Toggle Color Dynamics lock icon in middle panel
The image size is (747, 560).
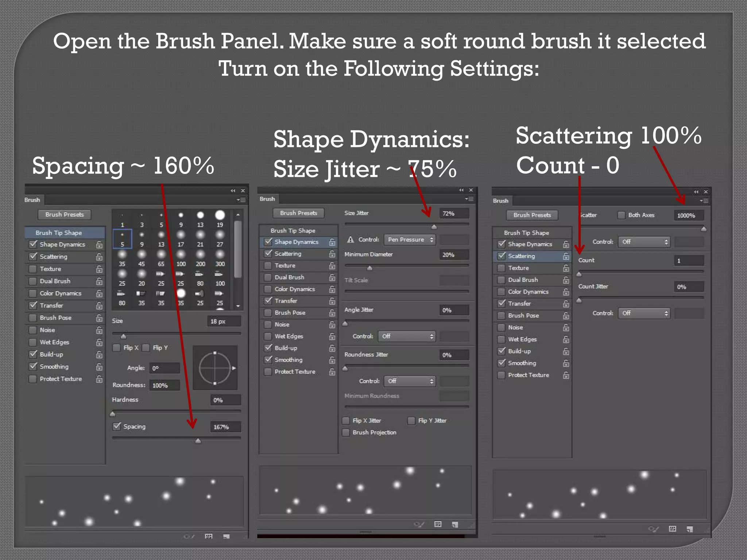332,289
